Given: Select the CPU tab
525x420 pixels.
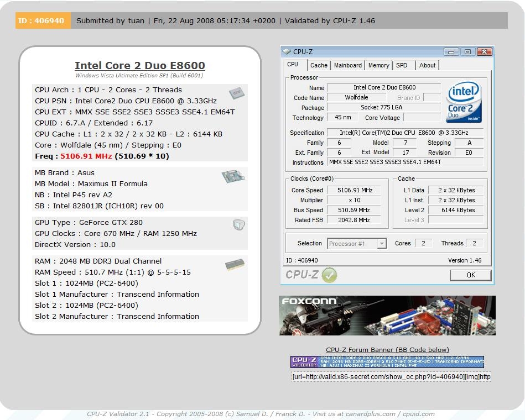Looking at the screenshot, I should pyautogui.click(x=293, y=64).
